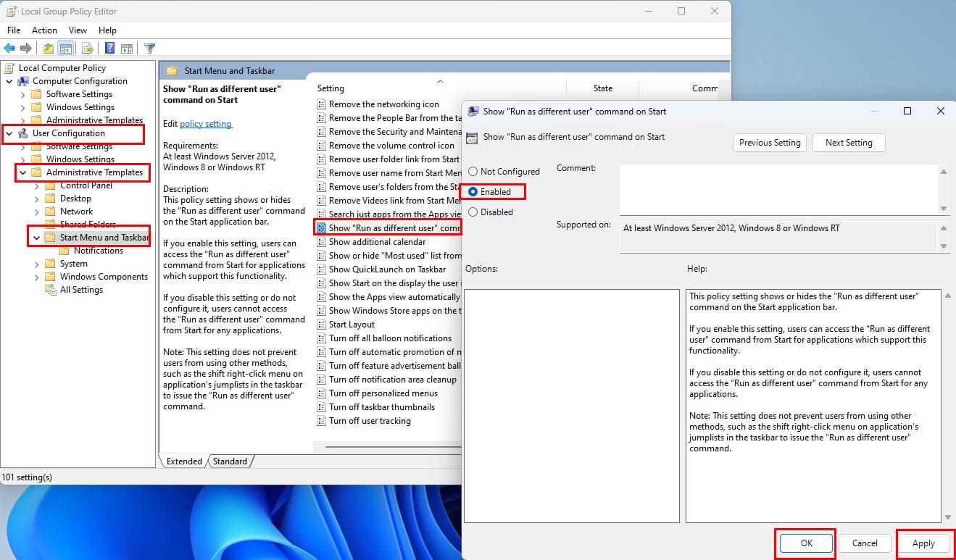Click the Filter funnel toolbar icon
The width and height of the screenshot is (956, 560).
pyautogui.click(x=150, y=49)
